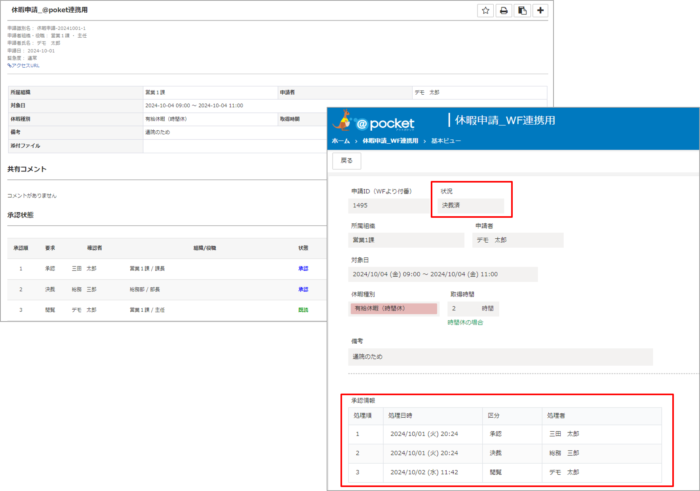Click blue 承認 status in 決裁 row
Viewport: 700px width, 491px height.
pyautogui.click(x=303, y=290)
